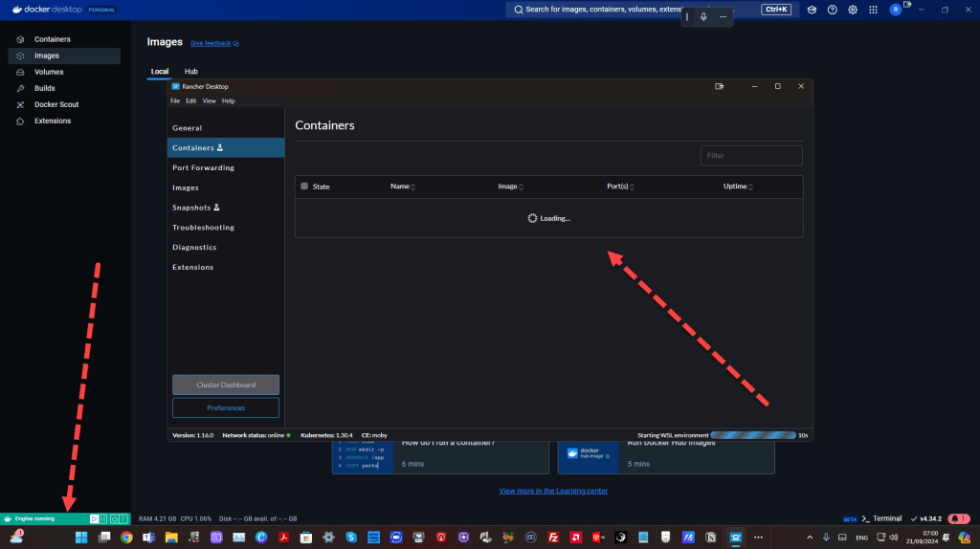The width and height of the screenshot is (980, 549).
Task: Show taskbar overflow apps ellipsis
Action: tap(758, 538)
